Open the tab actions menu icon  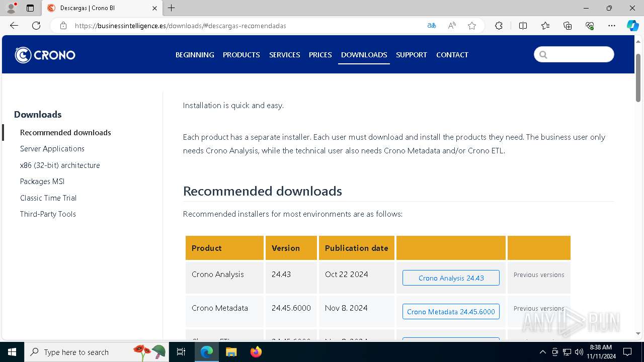30,8
